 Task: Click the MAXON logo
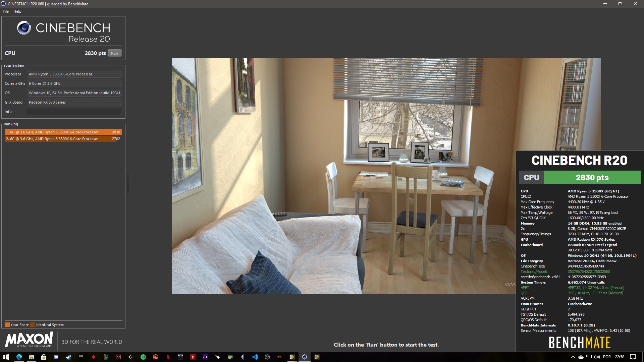tap(29, 340)
